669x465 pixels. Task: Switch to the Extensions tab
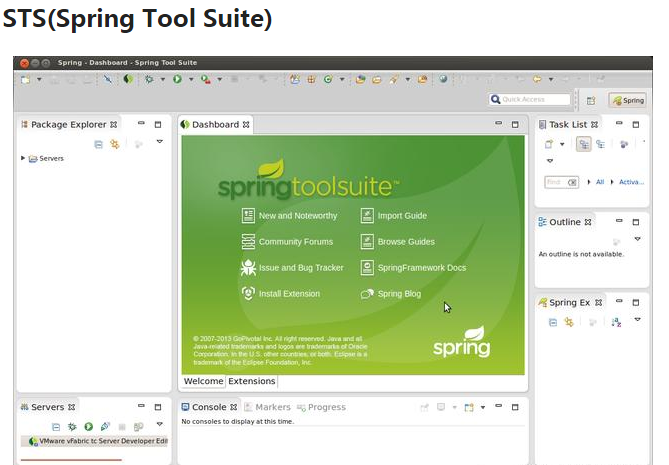tap(251, 381)
